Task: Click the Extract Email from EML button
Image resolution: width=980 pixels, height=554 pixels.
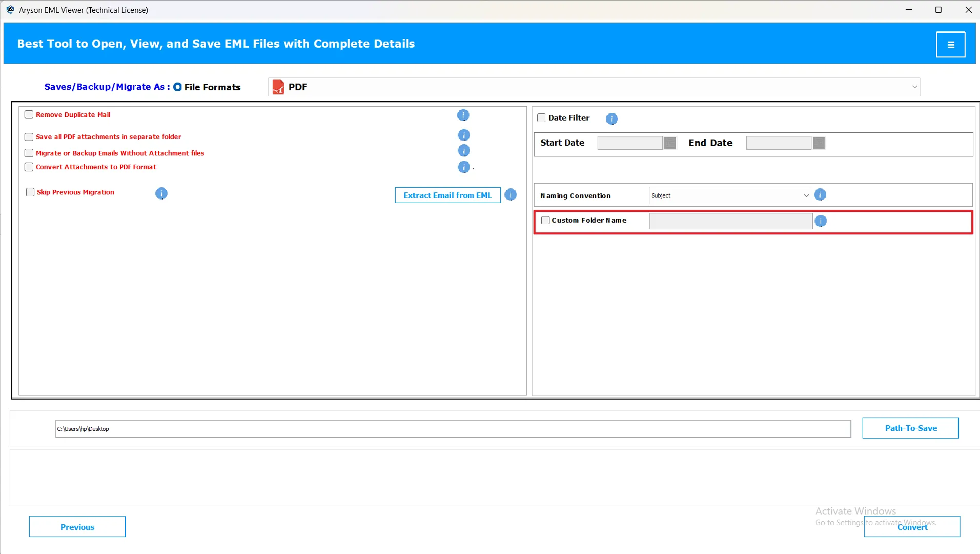Action: (x=447, y=195)
